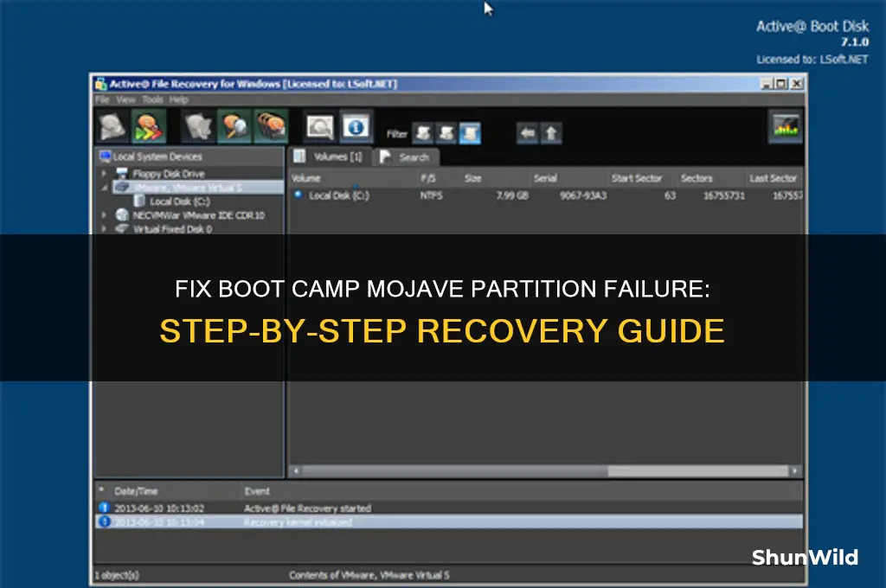Go back with the left arrow icon
886x588 pixels.
[527, 133]
